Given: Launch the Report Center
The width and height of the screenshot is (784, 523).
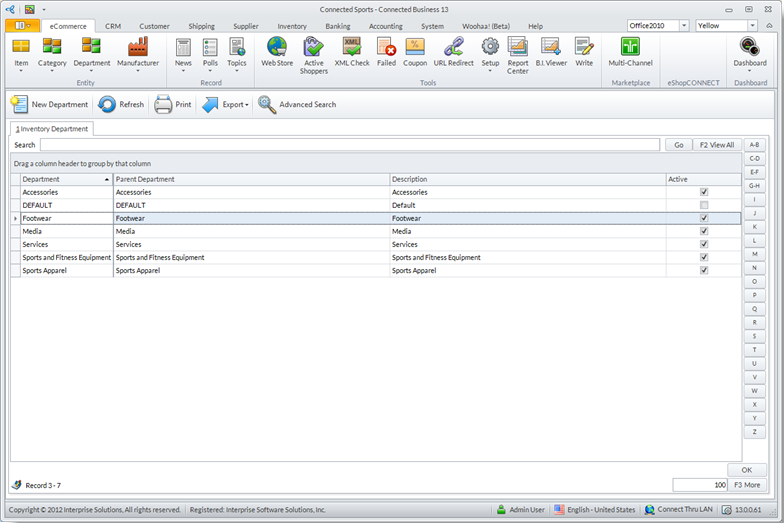Looking at the screenshot, I should pyautogui.click(x=517, y=54).
